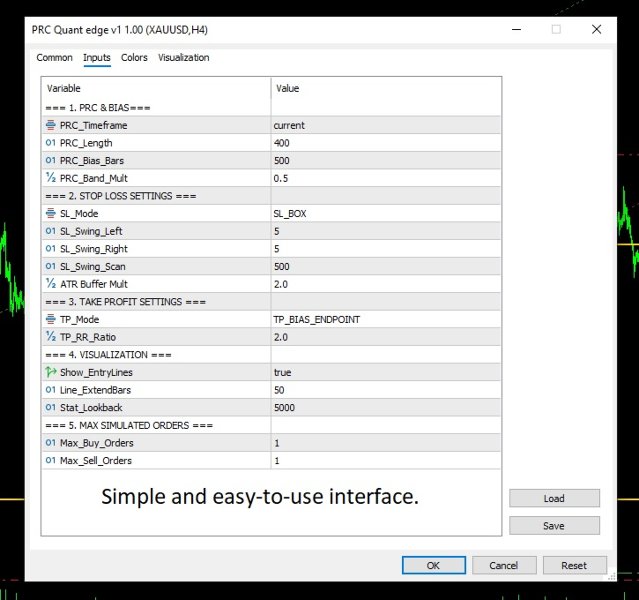Click the TP_Mode enum icon

pyautogui.click(x=50, y=319)
